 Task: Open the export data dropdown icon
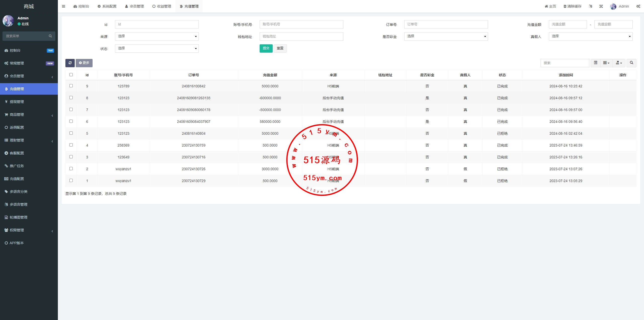coord(619,63)
